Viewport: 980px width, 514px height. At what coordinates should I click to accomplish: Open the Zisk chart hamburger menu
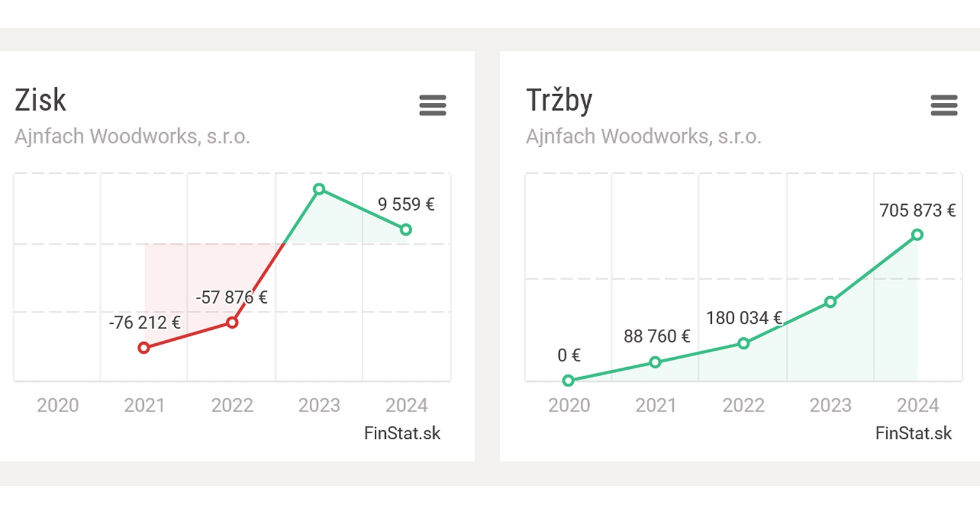(x=432, y=105)
